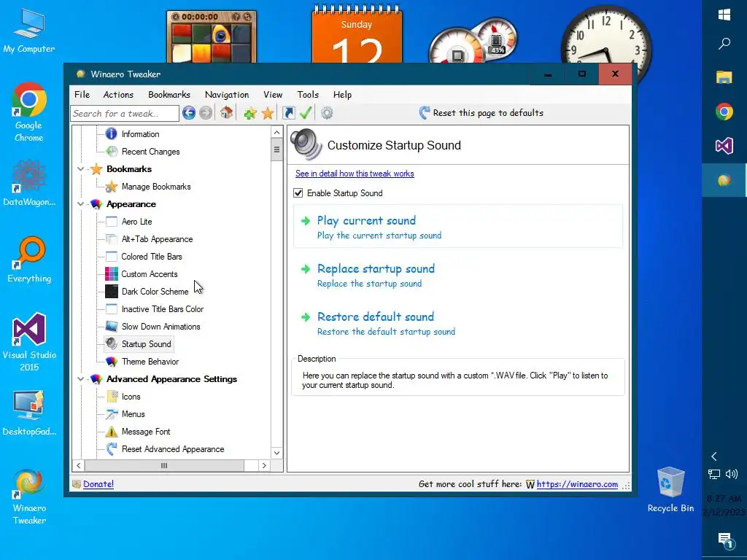This screenshot has height=560, width=747.
Task: Open the Actions menu
Action: (x=118, y=94)
